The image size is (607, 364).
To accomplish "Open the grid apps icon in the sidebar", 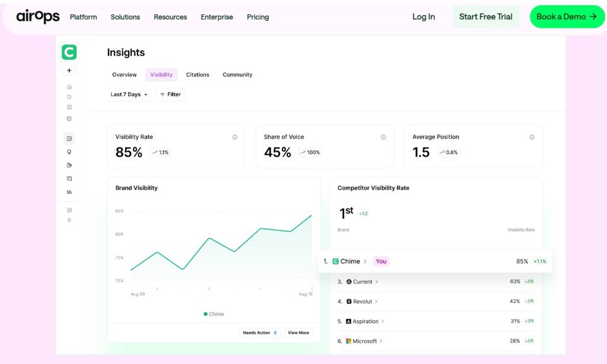I will pyautogui.click(x=69, y=107).
